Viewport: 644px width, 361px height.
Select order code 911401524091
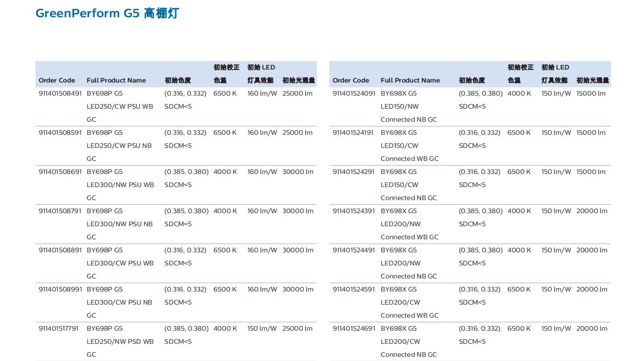pyautogui.click(x=354, y=93)
